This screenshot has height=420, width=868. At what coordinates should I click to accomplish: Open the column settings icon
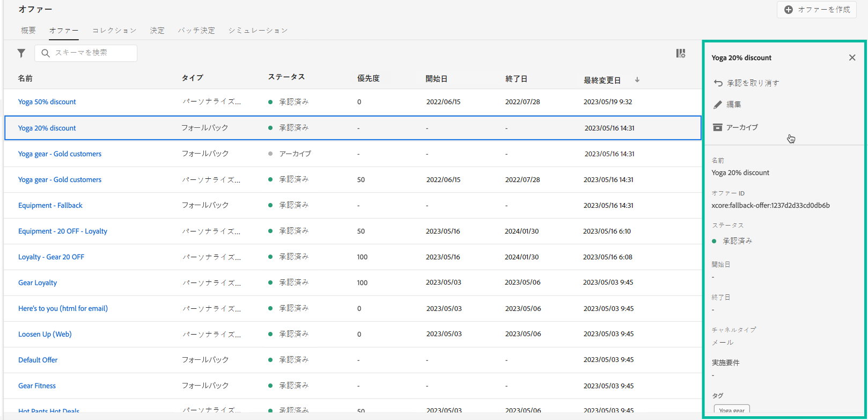[x=680, y=53]
